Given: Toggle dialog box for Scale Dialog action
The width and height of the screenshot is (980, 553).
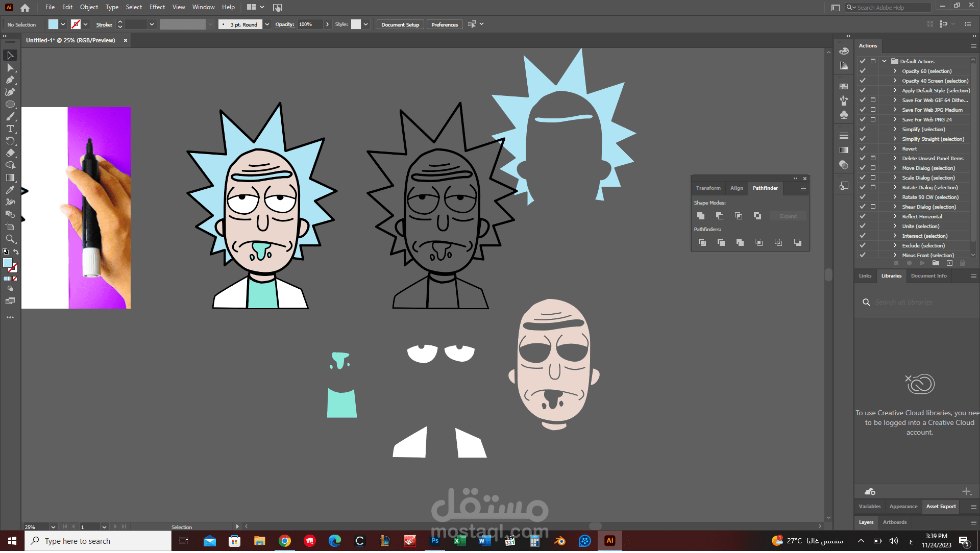Looking at the screenshot, I should click(873, 178).
